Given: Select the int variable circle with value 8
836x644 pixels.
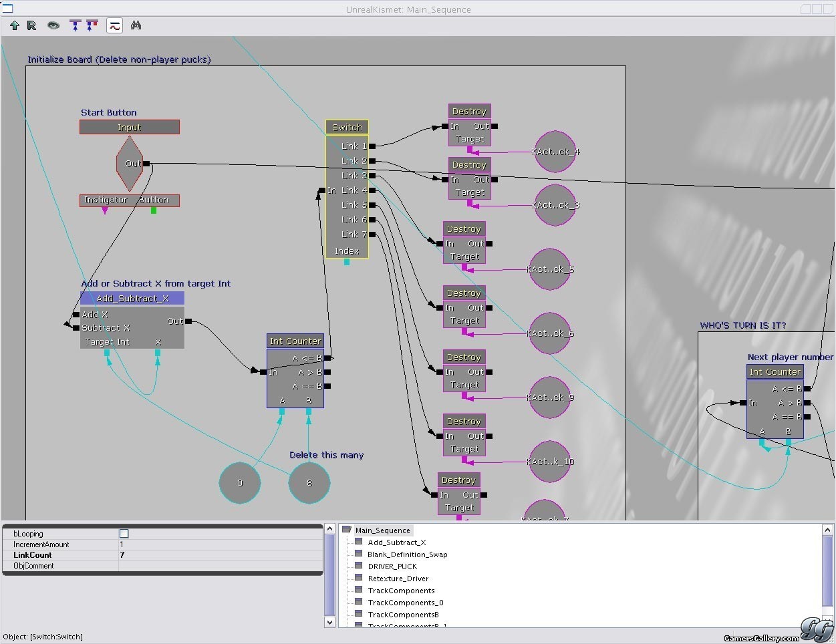Looking at the screenshot, I should point(309,482).
